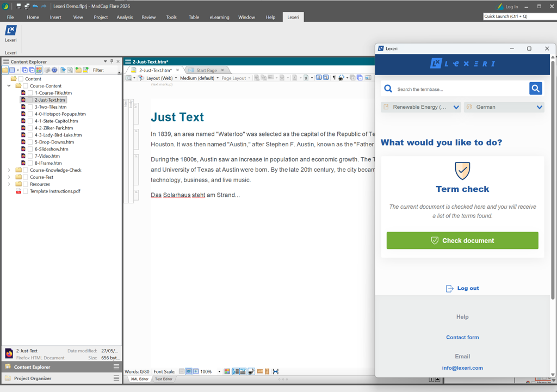Toggle horizontal ruler icon in bottom toolbar

(259, 371)
